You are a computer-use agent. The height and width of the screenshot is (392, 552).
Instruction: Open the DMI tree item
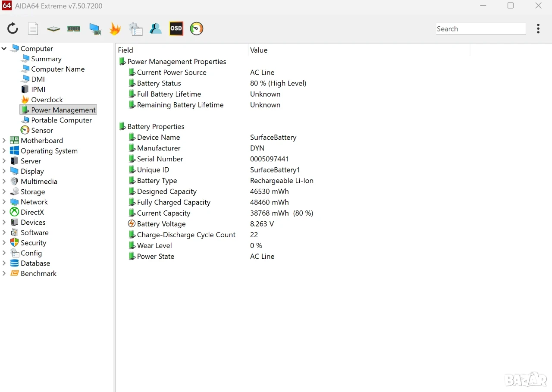38,79
